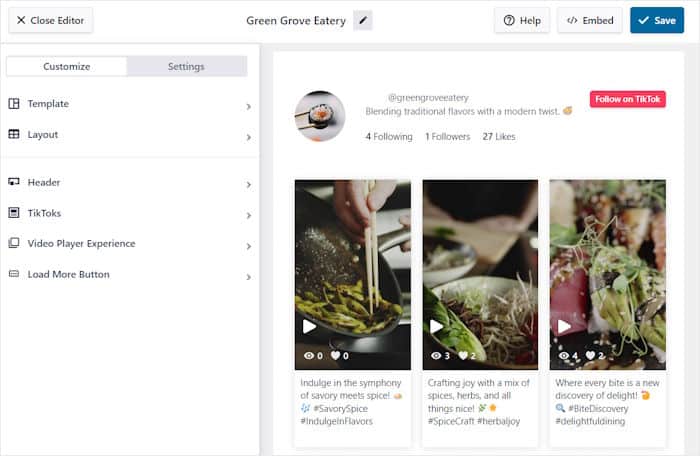Viewport: 700px width, 456px height.
Task: Click the Green Grove Eatery feed title
Action: coord(296,21)
